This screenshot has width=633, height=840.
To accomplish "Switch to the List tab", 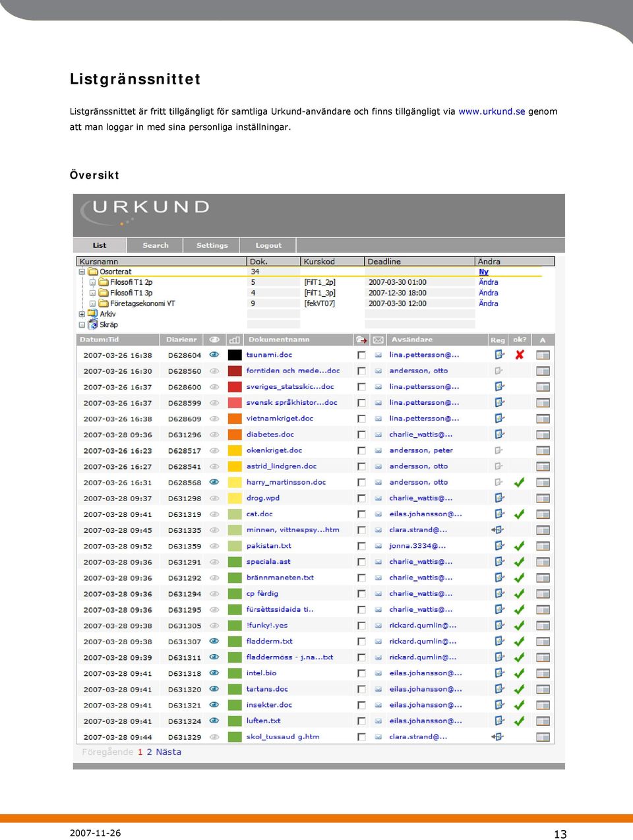I will [100, 245].
